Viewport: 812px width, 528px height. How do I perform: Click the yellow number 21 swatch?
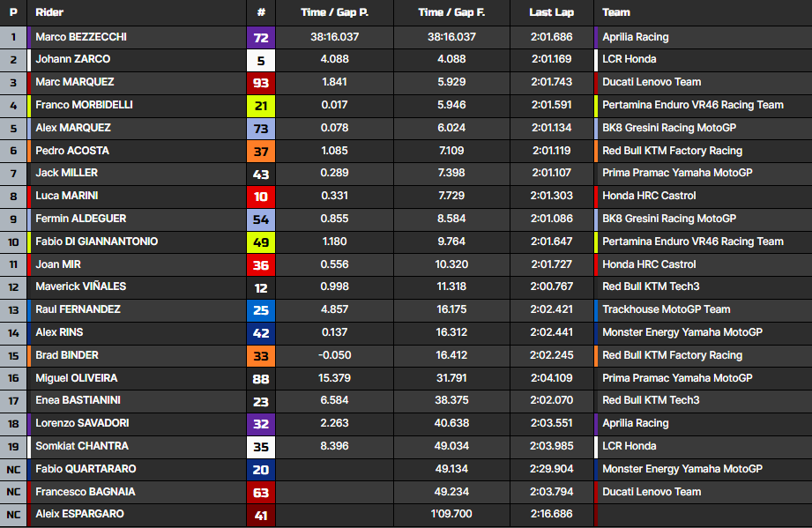click(x=261, y=106)
